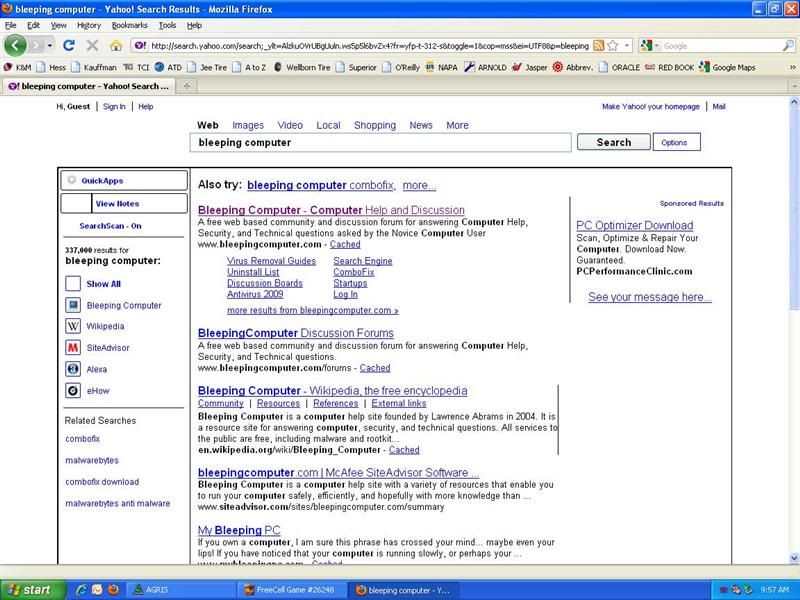Viewport: 800px width, 600px height.
Task: Switch to the Images search tab
Action: [248, 125]
